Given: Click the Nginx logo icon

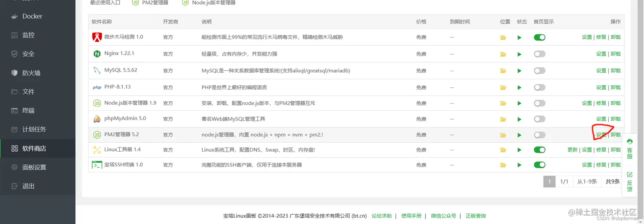Looking at the screenshot, I should click(x=97, y=54).
